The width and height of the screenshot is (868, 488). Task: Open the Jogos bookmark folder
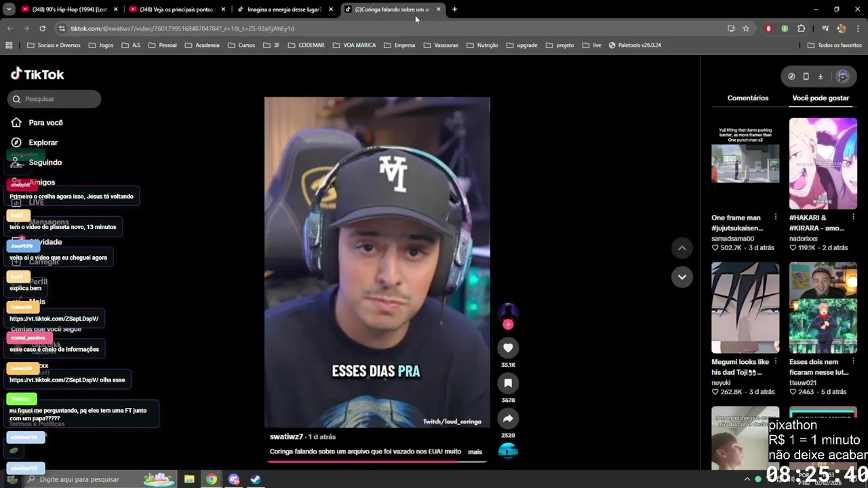coord(101,45)
